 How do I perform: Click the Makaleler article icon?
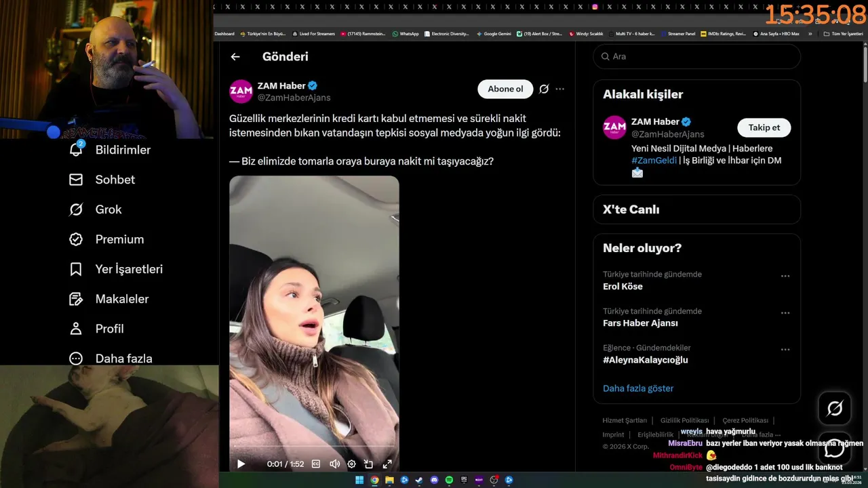coord(76,299)
